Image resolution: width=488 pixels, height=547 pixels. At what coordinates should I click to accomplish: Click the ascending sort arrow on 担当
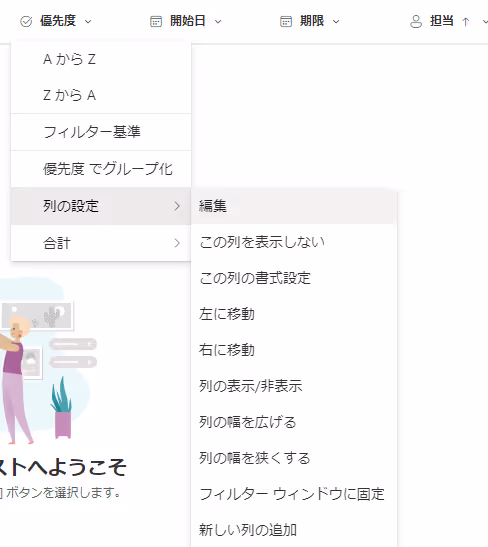pos(465,22)
